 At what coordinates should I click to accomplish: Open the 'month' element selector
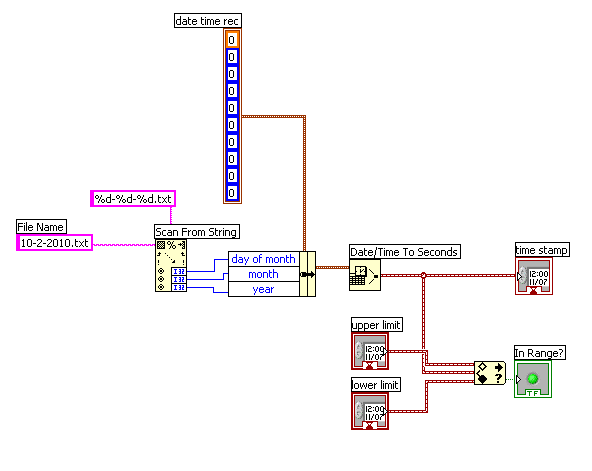point(264,274)
